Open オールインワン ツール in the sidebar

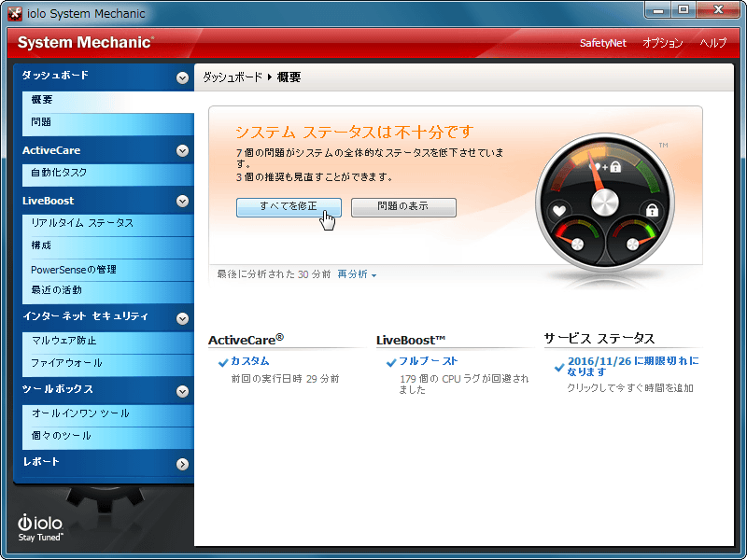coord(108,413)
